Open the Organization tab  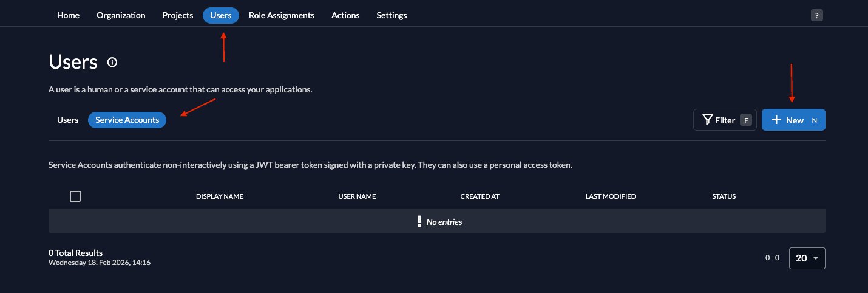tap(121, 15)
